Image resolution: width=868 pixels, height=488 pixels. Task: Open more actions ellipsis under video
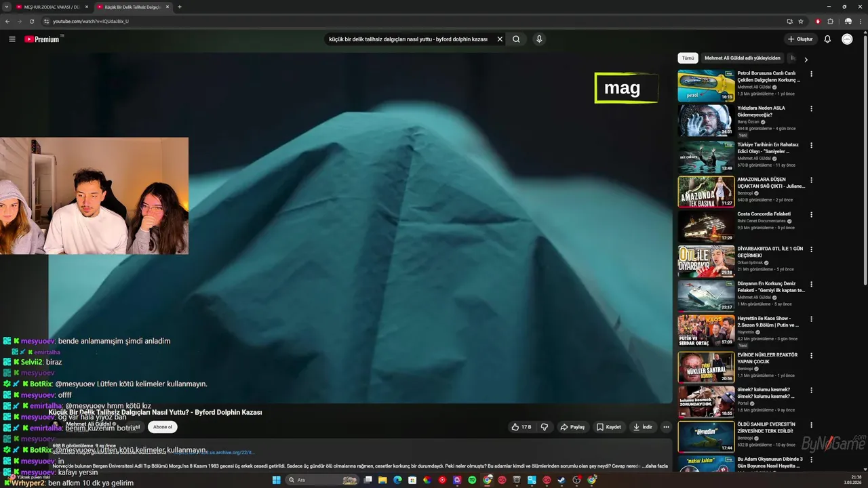(x=666, y=427)
